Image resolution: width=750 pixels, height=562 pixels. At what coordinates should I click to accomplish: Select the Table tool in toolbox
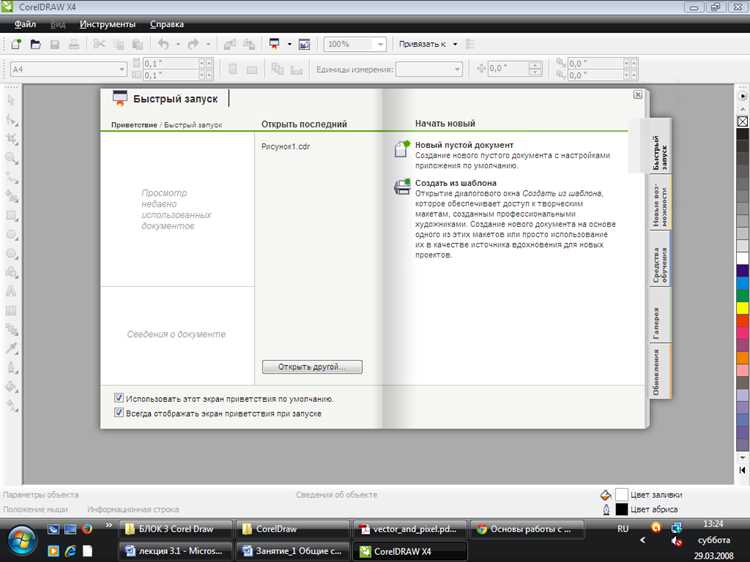pyautogui.click(x=11, y=311)
